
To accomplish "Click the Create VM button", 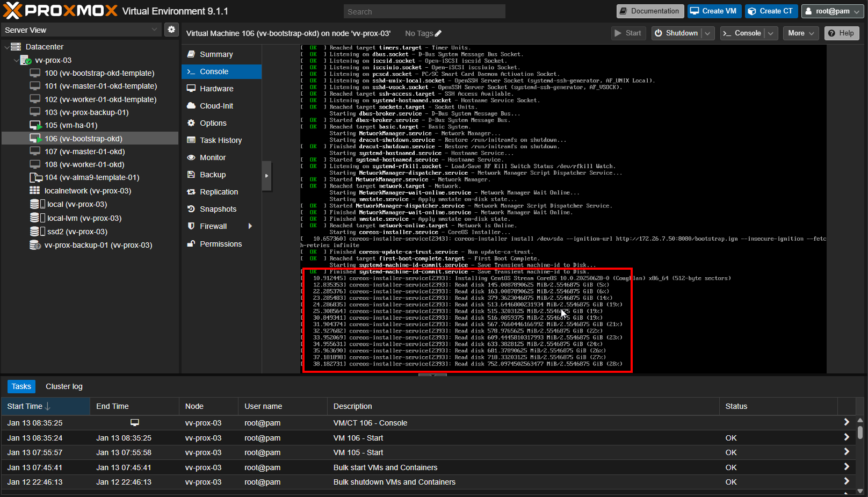I will point(713,11).
